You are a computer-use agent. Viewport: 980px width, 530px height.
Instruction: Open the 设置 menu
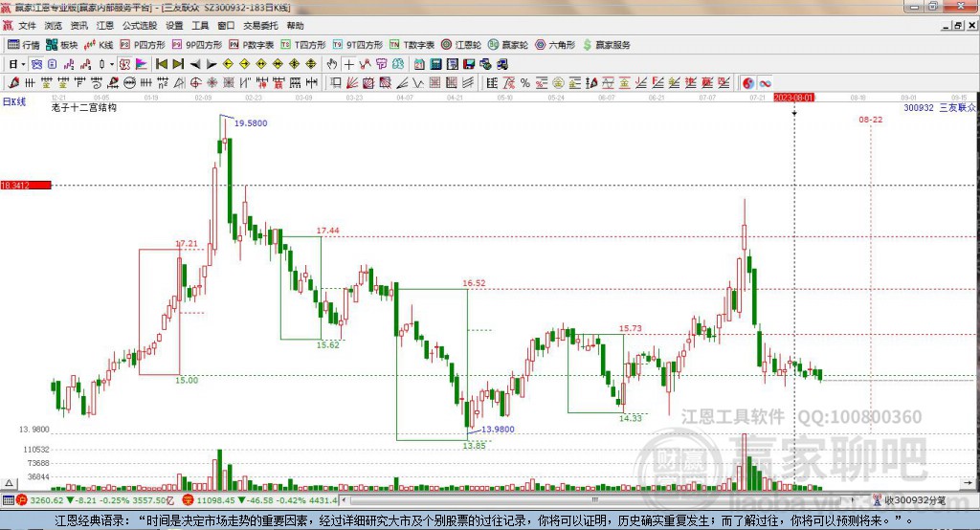[174, 26]
